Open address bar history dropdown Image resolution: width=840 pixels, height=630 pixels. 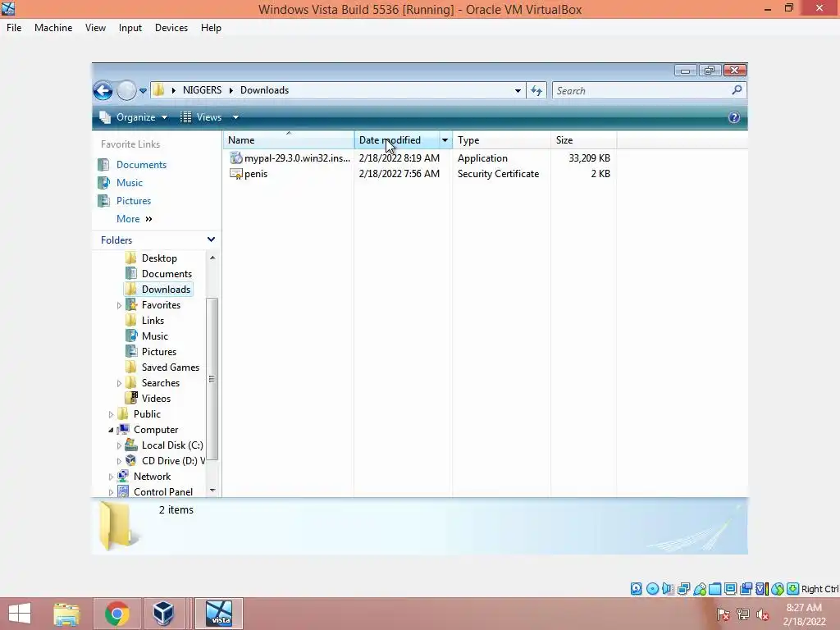(518, 91)
